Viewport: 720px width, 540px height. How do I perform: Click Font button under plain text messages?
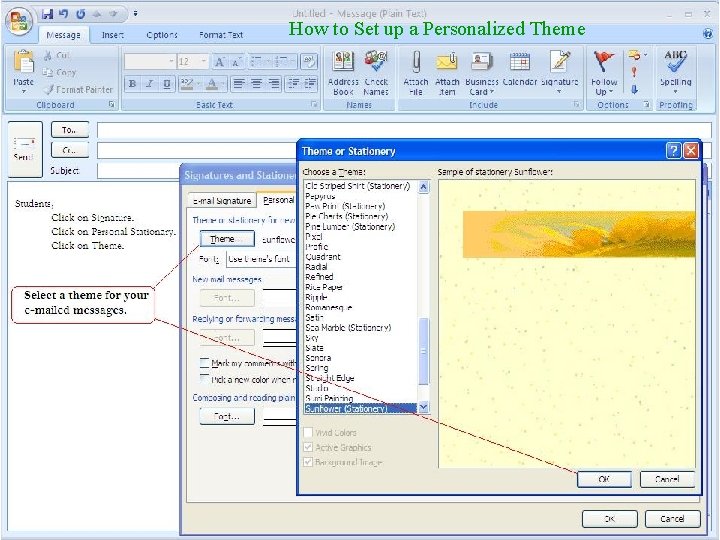(227, 416)
